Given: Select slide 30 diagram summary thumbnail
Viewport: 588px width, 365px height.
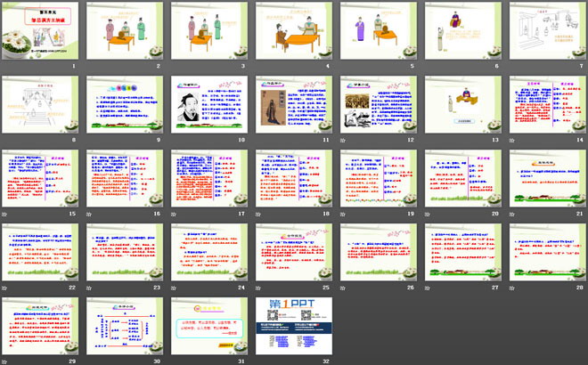Looking at the screenshot, I should click(125, 326).
